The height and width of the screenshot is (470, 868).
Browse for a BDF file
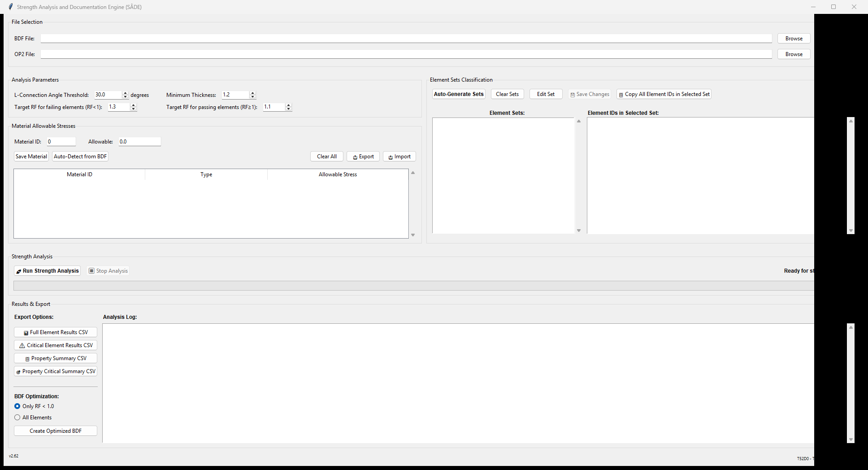(793, 38)
